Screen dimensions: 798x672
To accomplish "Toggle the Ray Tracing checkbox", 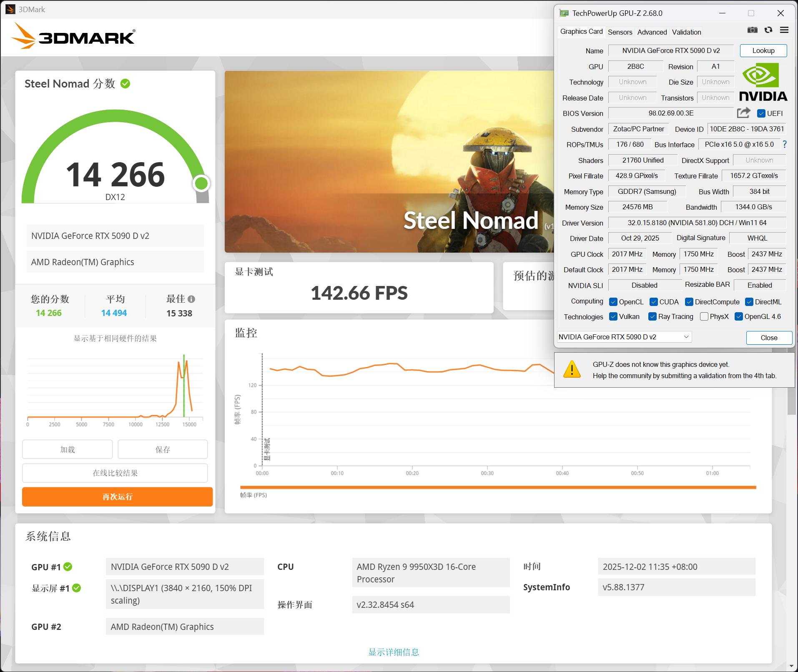I will 652,316.
